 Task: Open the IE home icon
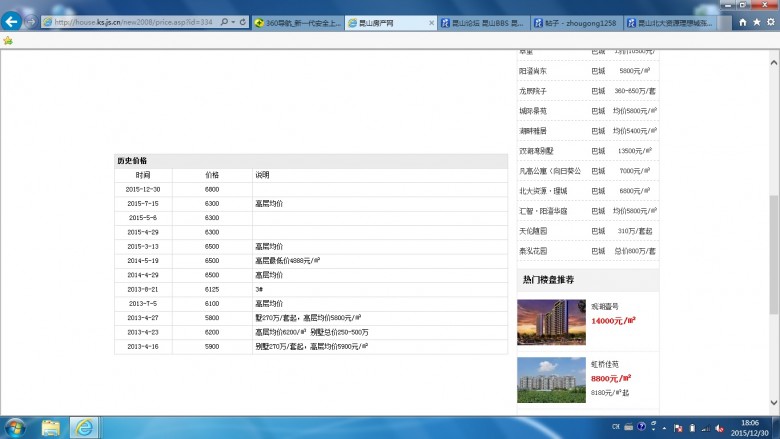[x=742, y=22]
